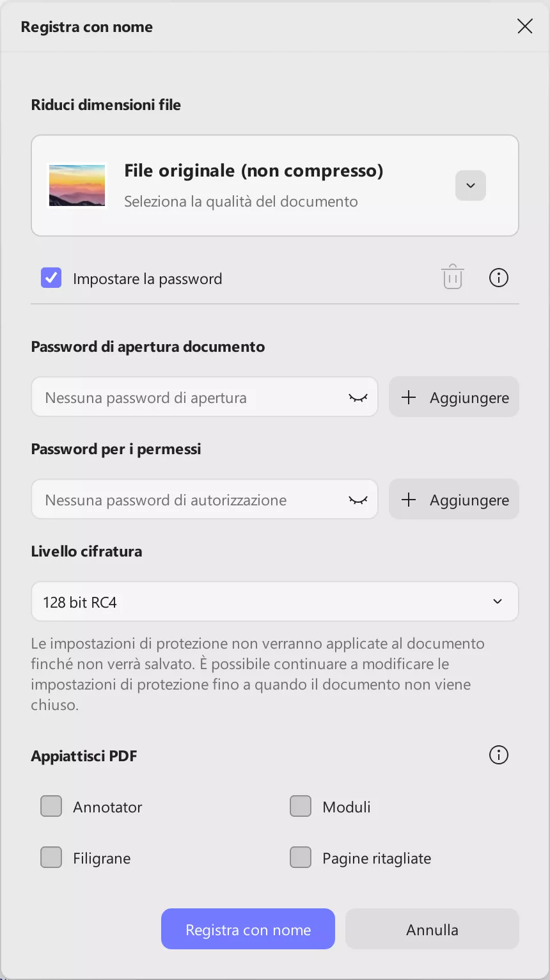This screenshot has width=550, height=980.
Task: Enable the Moduli checkbox
Action: point(301,806)
